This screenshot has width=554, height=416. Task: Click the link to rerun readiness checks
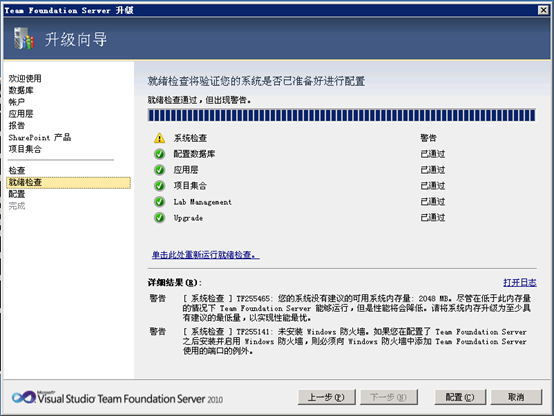[x=206, y=255]
